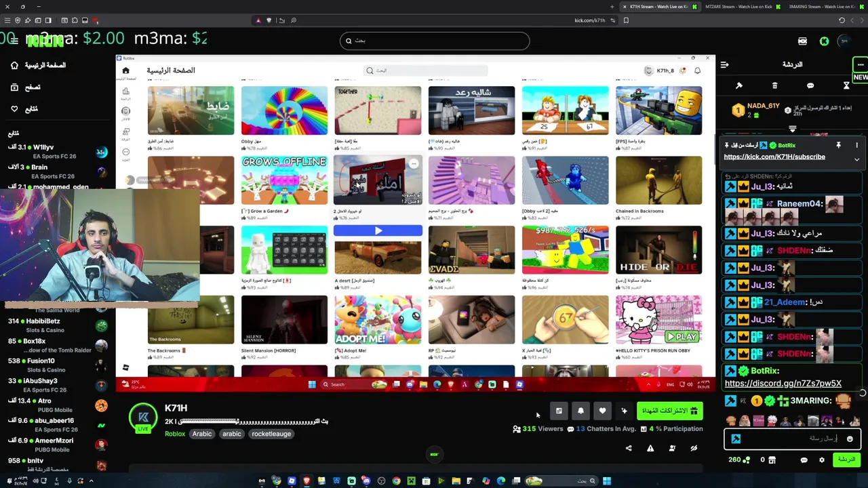Image resolution: width=868 pixels, height=488 pixels.
Task: Click Hello Kitty's Prison Run thumbnail
Action: (658, 320)
